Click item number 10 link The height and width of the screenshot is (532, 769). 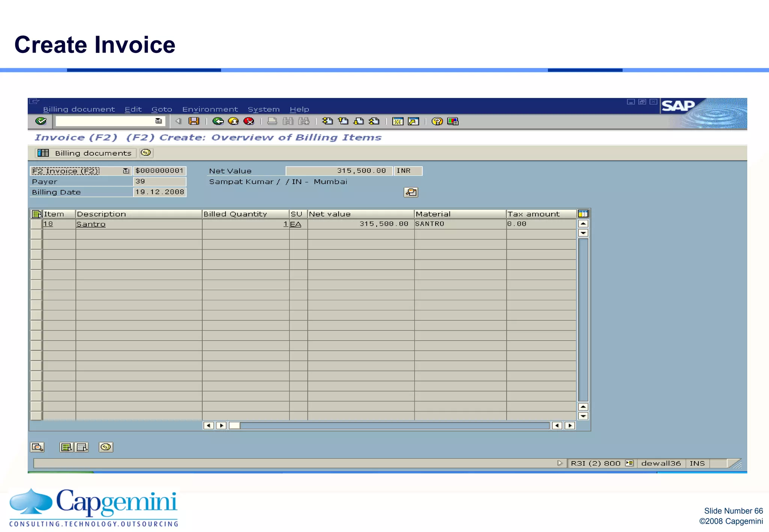(48, 224)
